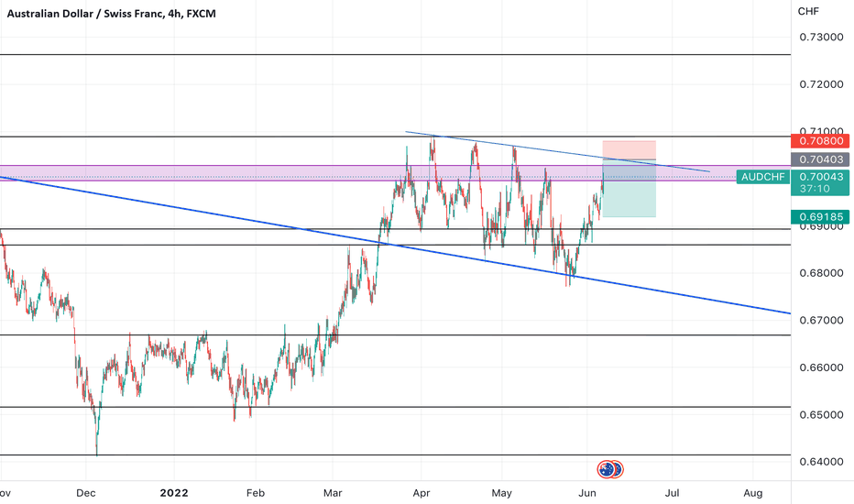Click the 0.64000 price axis label
The width and height of the screenshot is (854, 504).
pos(821,462)
